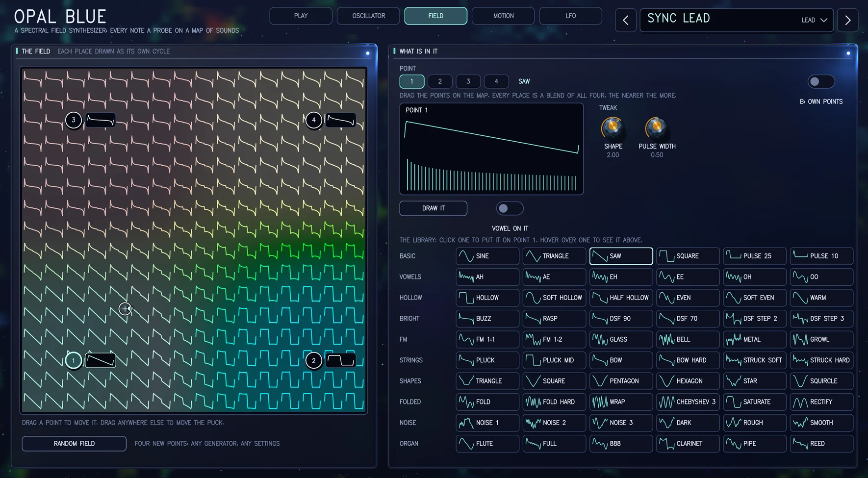Click the RANDOM FIELD button

74,444
